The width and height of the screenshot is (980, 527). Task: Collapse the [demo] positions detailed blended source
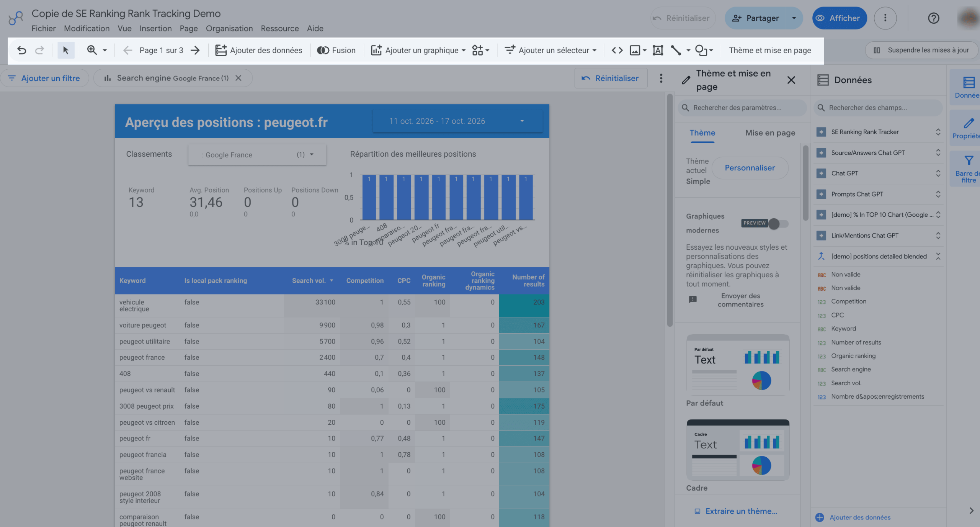click(938, 256)
